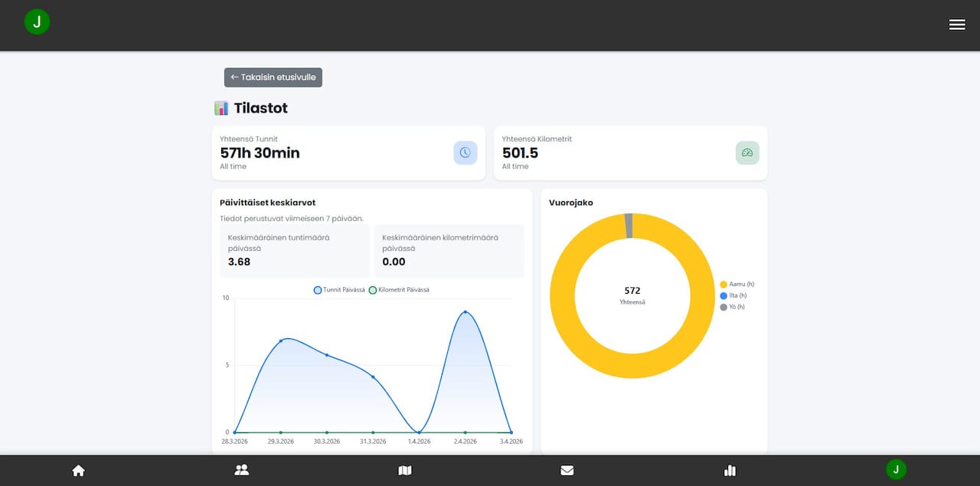Click the 571h 30min total hours value
This screenshot has height=486, width=980.
tap(260, 153)
